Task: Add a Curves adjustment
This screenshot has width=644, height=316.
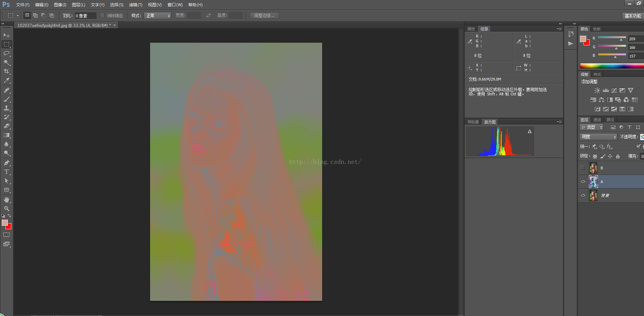Action: (614, 90)
